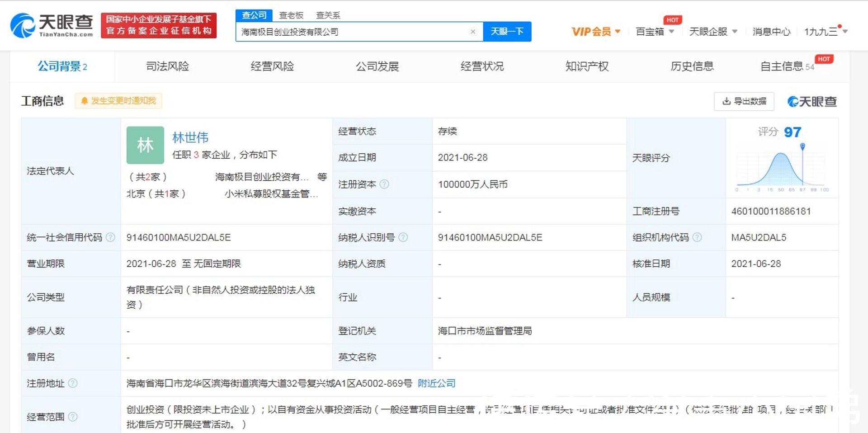Click the 国家中小企业发展子基金旗下 red banner
Viewport: 868px width, 433px height.
tap(159, 25)
